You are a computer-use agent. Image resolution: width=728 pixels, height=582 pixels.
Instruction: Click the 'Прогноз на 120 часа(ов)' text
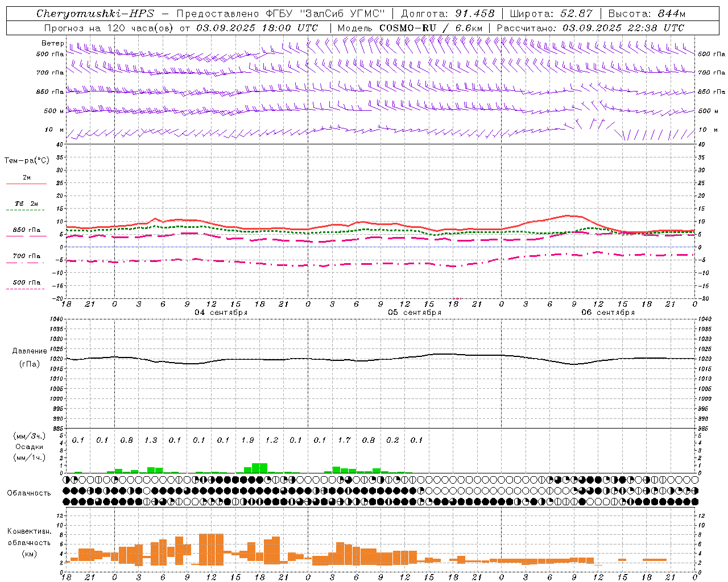tap(109, 28)
